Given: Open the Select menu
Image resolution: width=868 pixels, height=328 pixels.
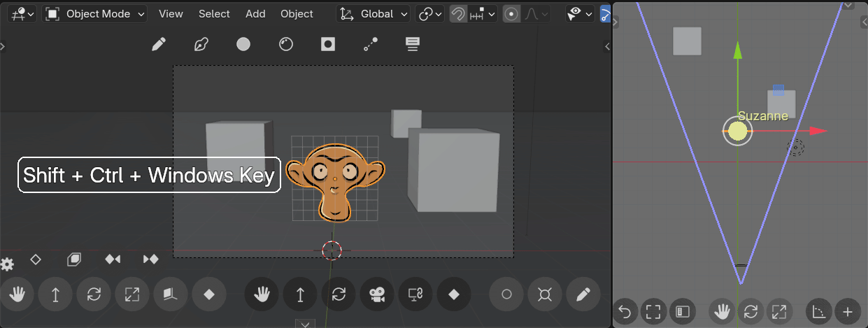Looking at the screenshot, I should (x=214, y=13).
